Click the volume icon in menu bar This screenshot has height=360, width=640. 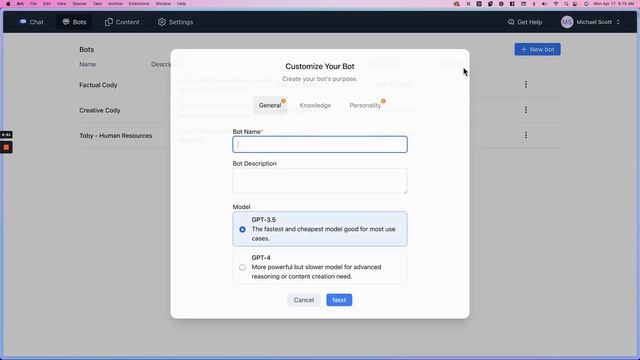click(x=544, y=4)
